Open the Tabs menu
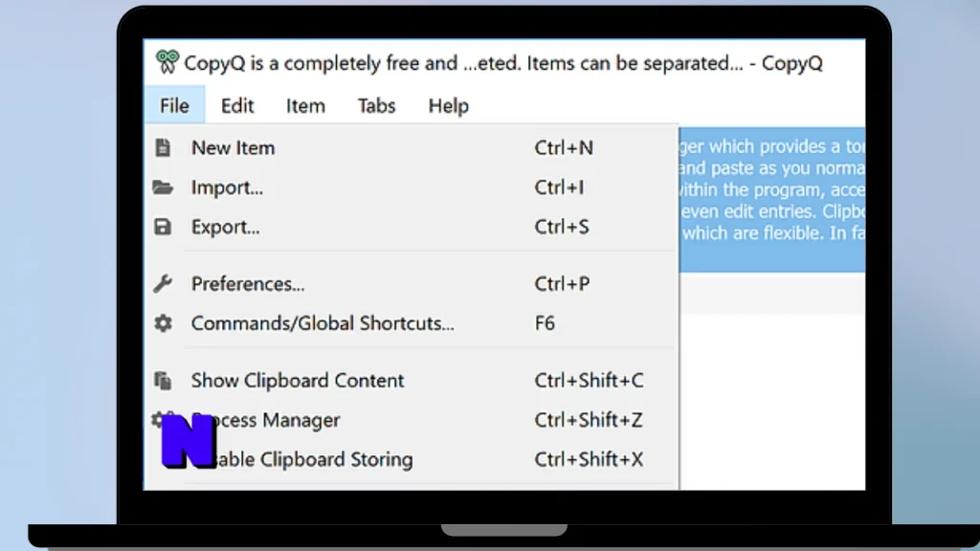 376,105
